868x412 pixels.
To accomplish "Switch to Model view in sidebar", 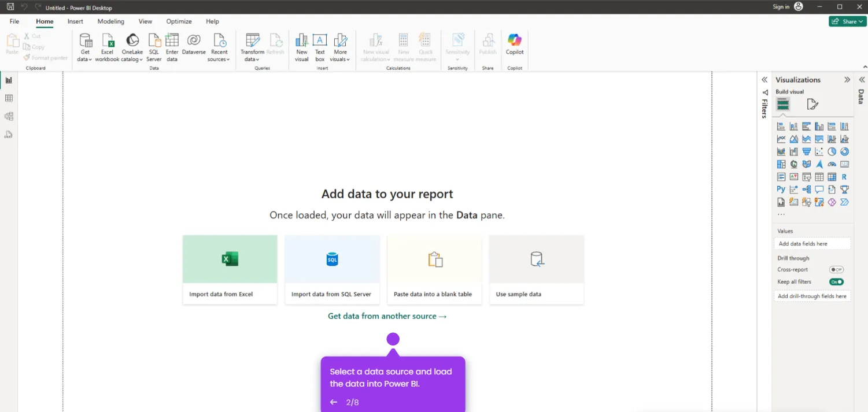I will (x=9, y=116).
